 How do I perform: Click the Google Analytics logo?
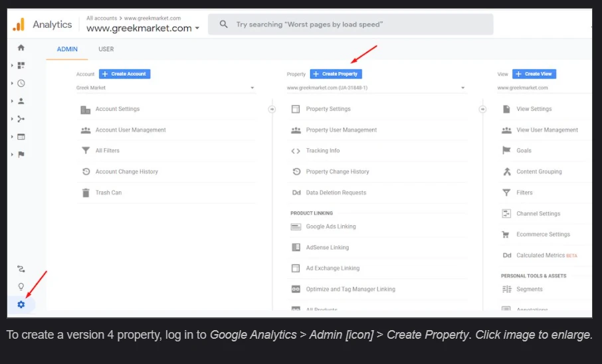(x=19, y=25)
